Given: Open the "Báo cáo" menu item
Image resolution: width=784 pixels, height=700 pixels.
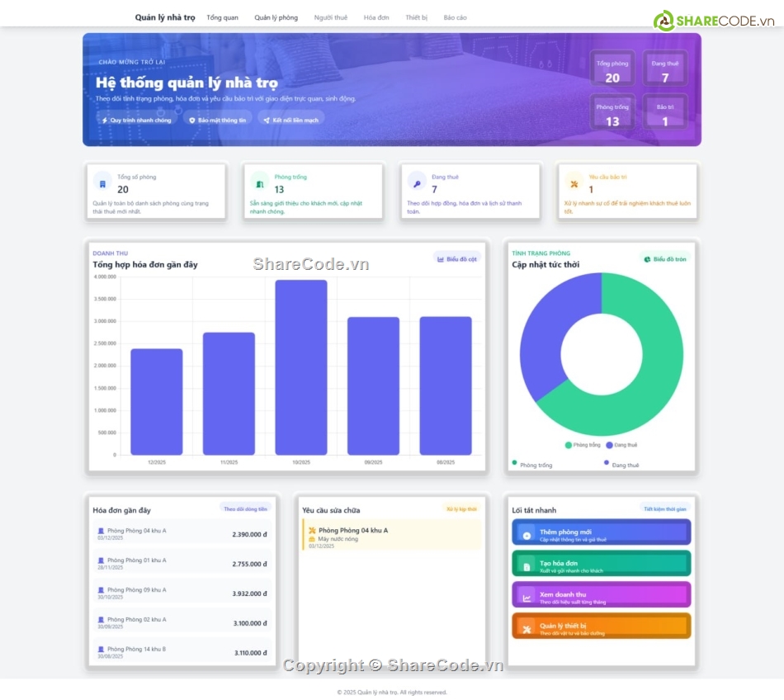Looking at the screenshot, I should click(456, 17).
